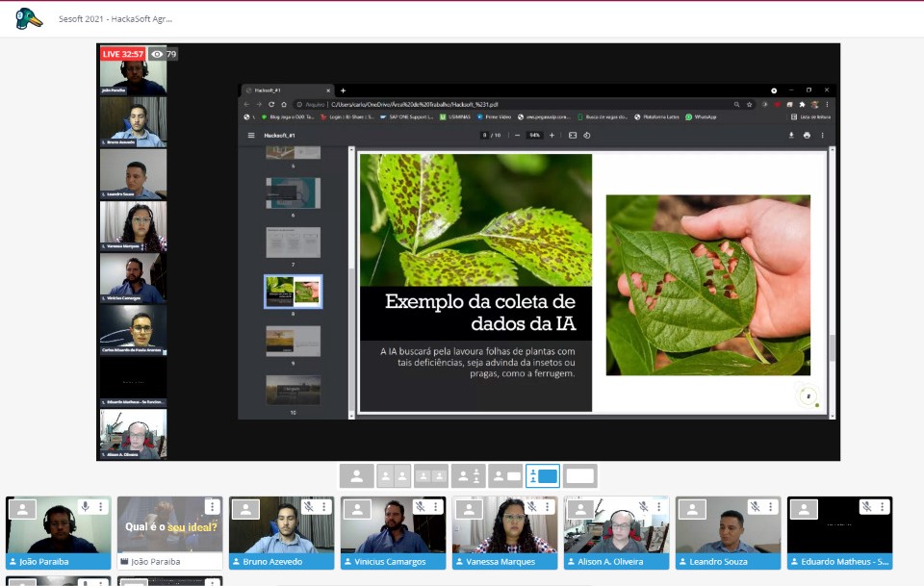Open the USIMINAS bookmark in shared browser

point(455,117)
